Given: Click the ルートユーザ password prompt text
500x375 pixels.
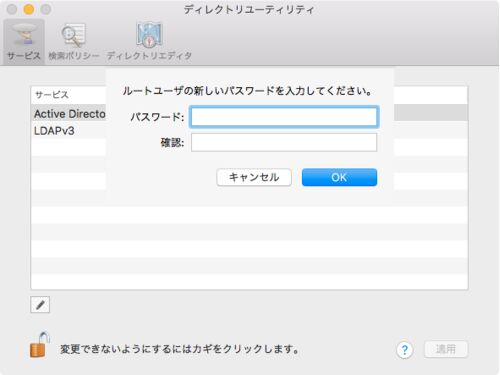Looking at the screenshot, I should (x=247, y=91).
